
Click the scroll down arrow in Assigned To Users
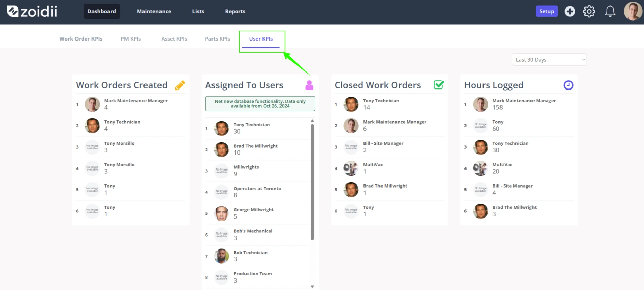312,287
